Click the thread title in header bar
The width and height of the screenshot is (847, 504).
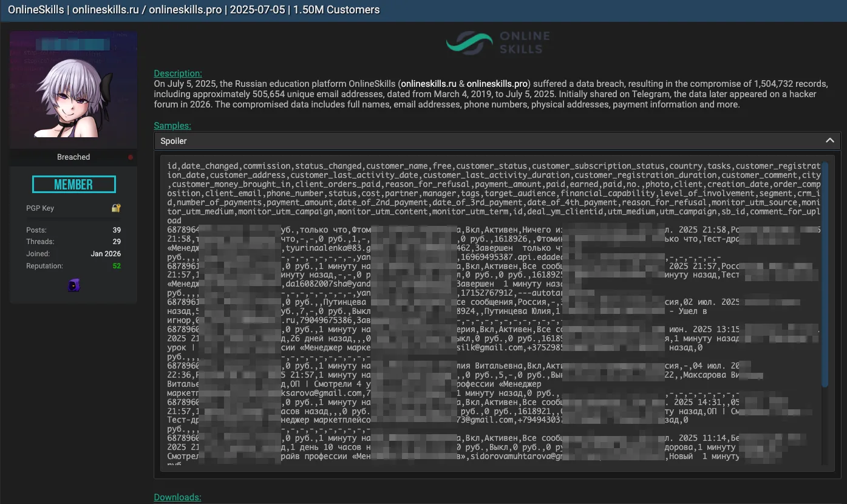[x=194, y=10]
